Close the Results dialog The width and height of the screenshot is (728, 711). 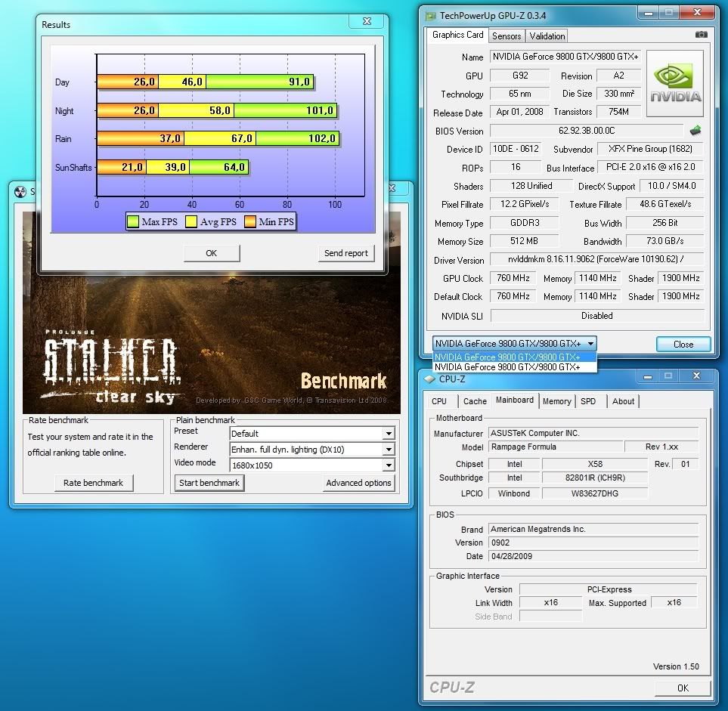(x=367, y=21)
